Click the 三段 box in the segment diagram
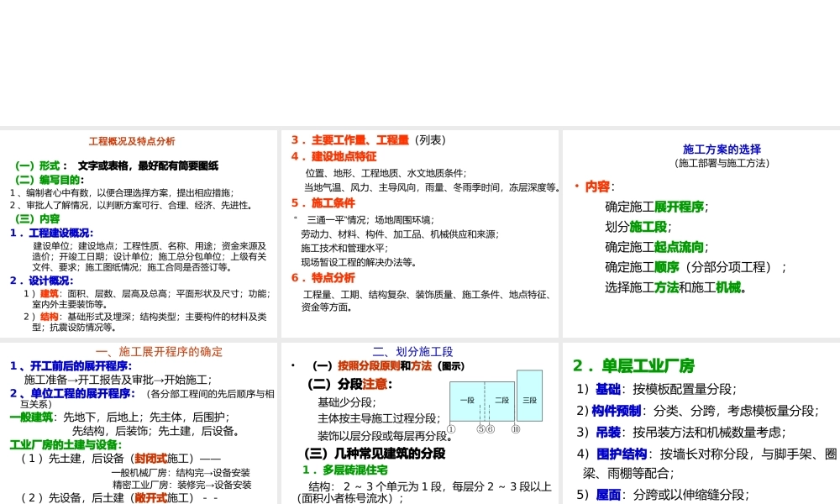 529,396
